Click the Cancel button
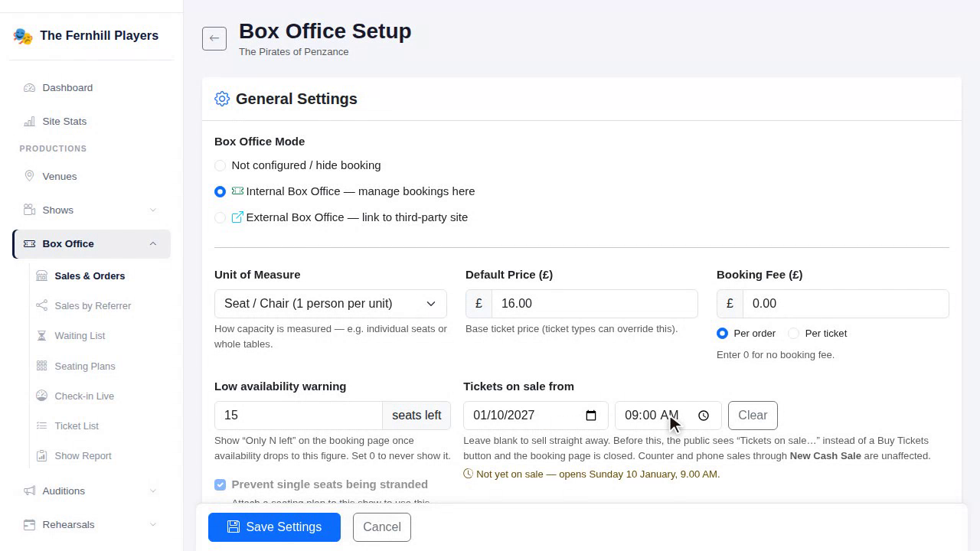980x551 pixels. pos(382,527)
